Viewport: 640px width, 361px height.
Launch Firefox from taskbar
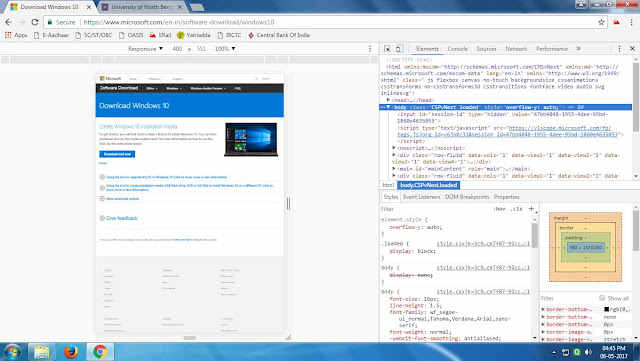pos(71,352)
